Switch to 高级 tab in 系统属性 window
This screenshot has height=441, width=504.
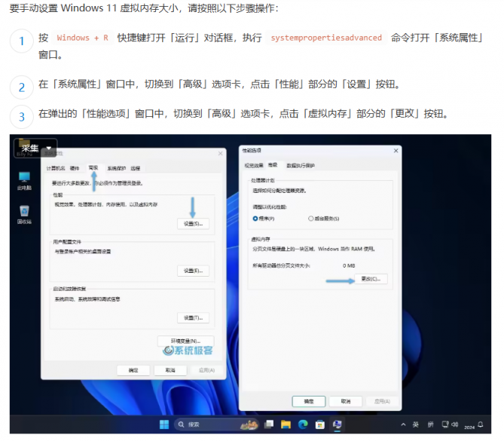pyautogui.click(x=93, y=167)
